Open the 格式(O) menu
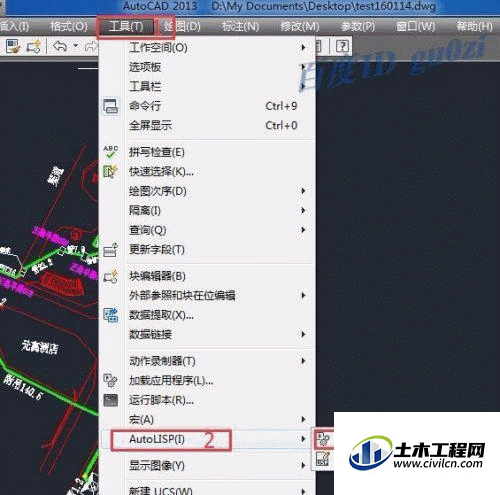 click(69, 26)
